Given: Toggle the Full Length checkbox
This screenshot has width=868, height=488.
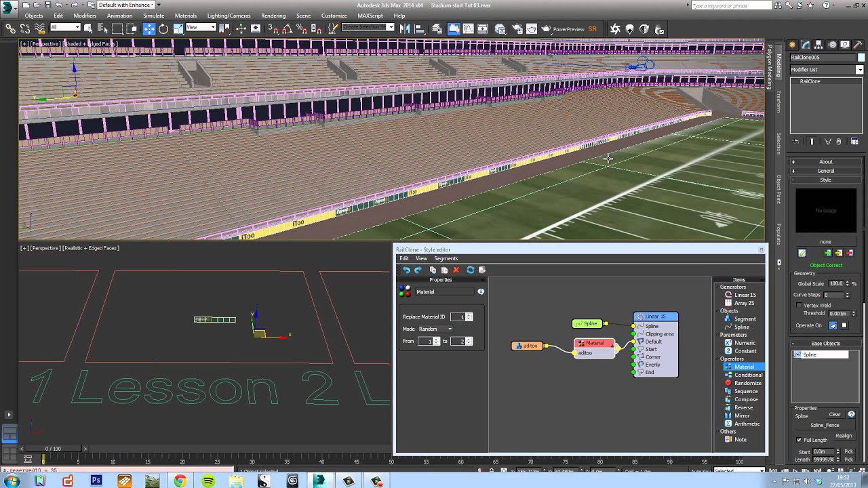Looking at the screenshot, I should (x=799, y=440).
